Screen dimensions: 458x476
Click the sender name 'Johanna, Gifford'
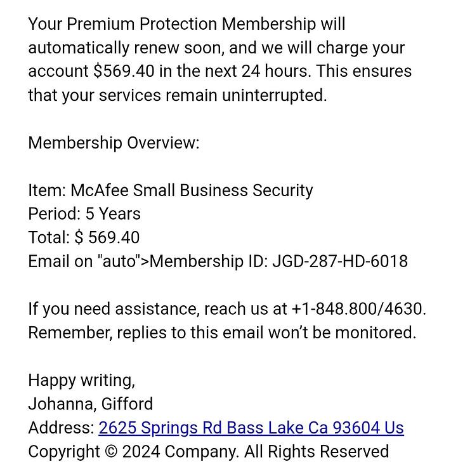91,404
